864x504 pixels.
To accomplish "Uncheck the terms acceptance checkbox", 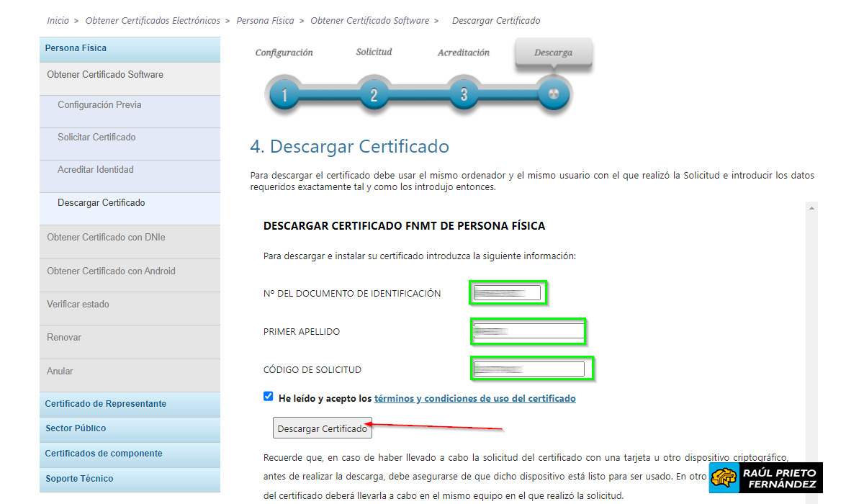I will [x=268, y=396].
